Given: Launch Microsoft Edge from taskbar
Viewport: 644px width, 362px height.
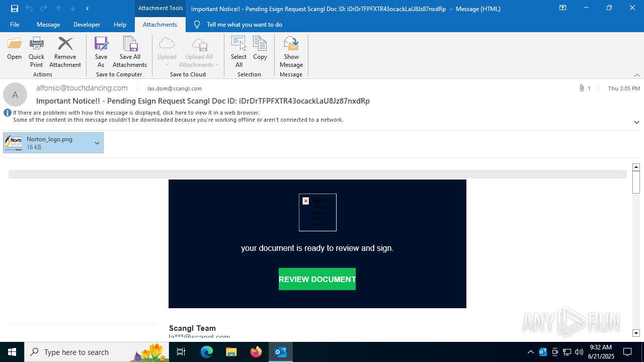Looking at the screenshot, I should [207, 352].
